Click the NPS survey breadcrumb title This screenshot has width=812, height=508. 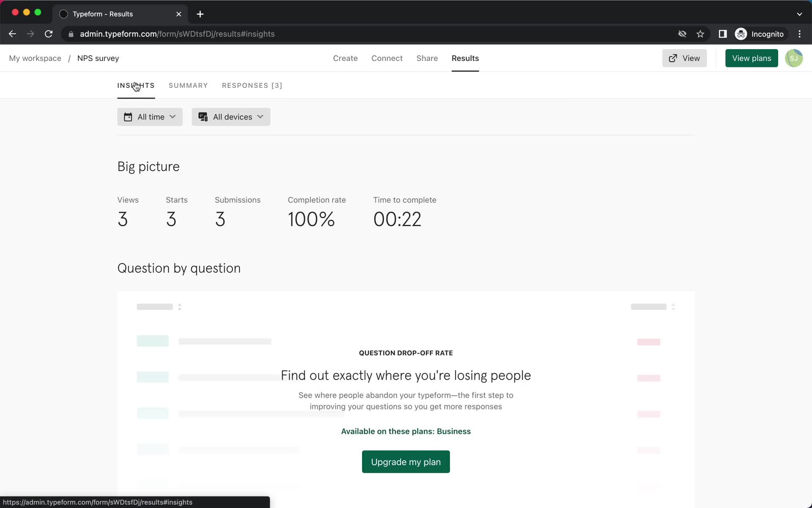98,58
